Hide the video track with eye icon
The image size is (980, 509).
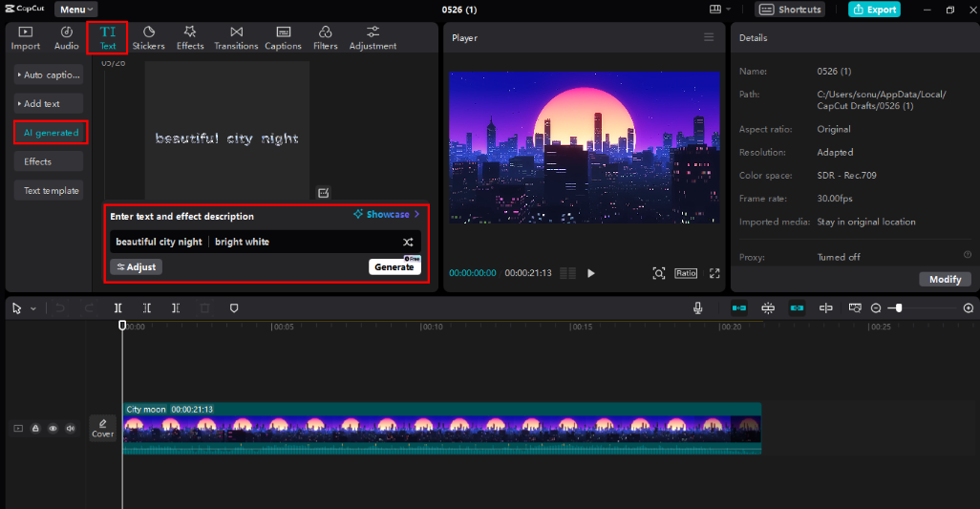click(x=53, y=429)
